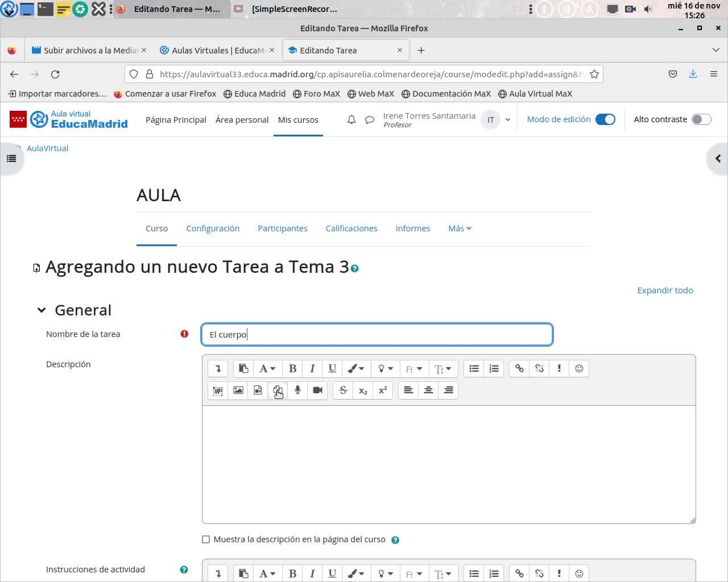Insert an image in the Descripción editor
Image resolution: width=728 pixels, height=582 pixels.
tap(238, 390)
